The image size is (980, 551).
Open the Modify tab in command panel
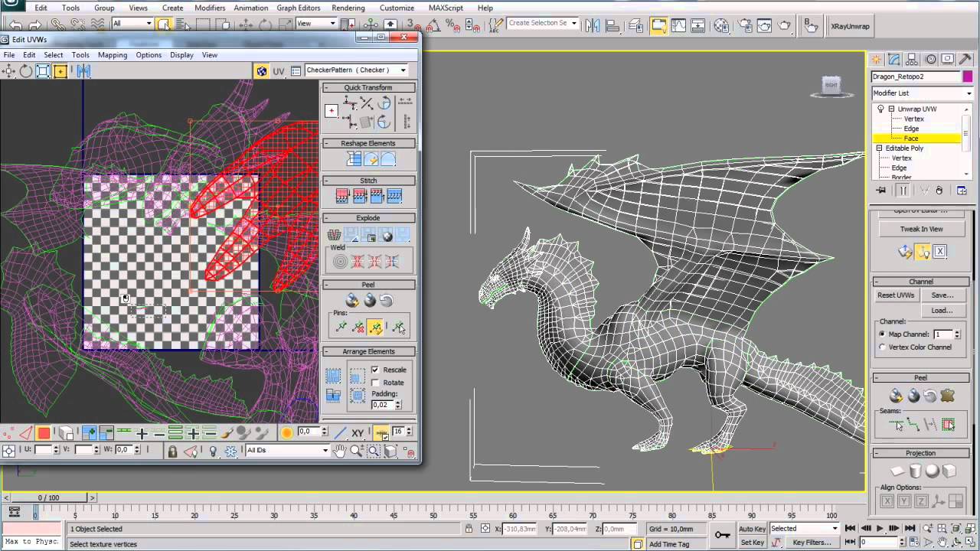tap(893, 59)
